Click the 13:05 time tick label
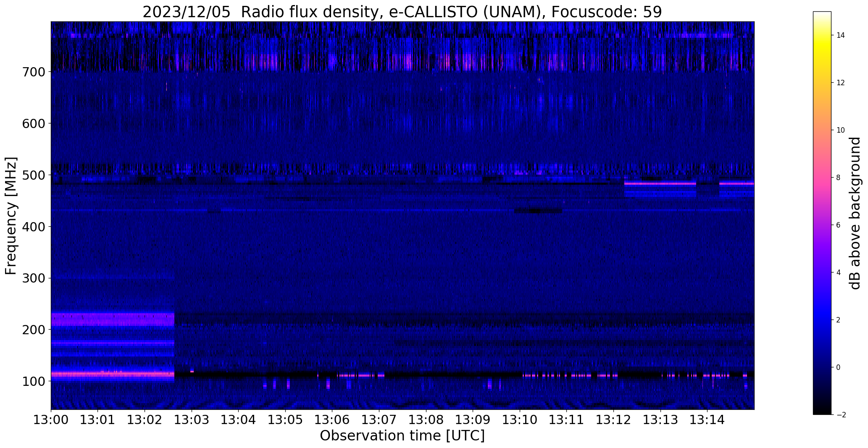868x448 pixels. [285, 420]
